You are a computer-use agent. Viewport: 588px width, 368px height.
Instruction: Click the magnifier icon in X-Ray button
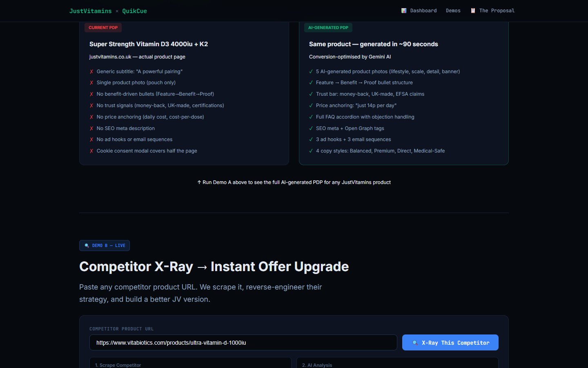coord(415,343)
